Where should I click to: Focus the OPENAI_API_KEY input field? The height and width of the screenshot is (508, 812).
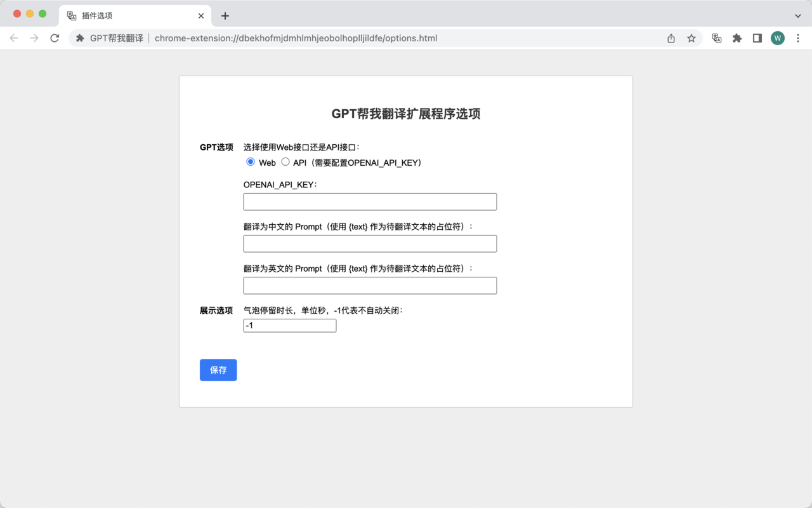pos(370,202)
